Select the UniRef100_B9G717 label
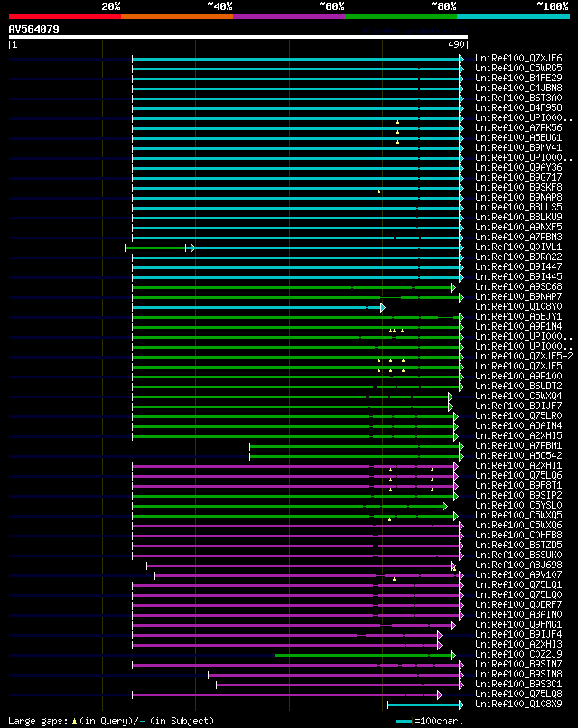The width and height of the screenshot is (578, 728). click(518, 177)
